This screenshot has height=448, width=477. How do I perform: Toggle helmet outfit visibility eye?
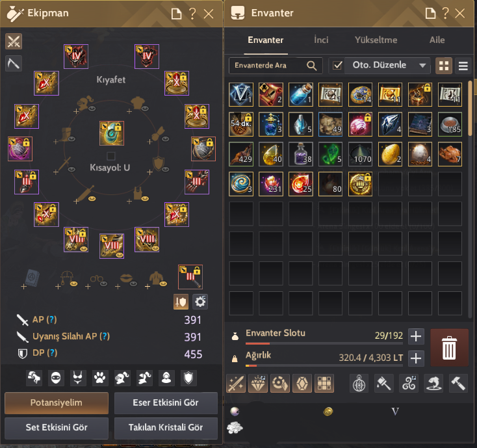pos(92,109)
